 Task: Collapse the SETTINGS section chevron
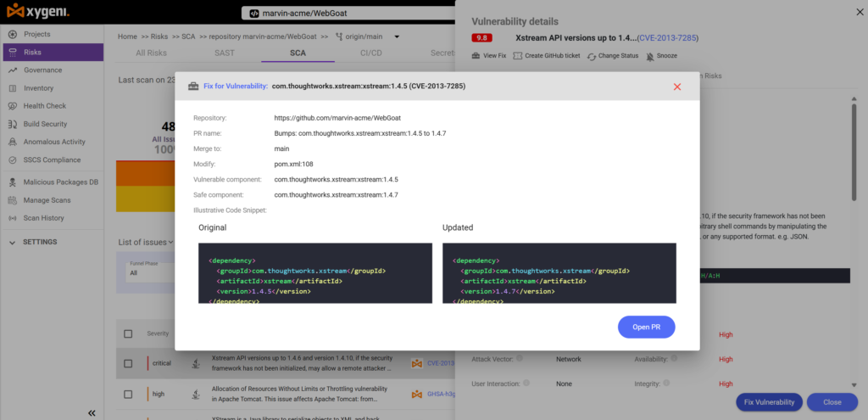pyautogui.click(x=13, y=243)
